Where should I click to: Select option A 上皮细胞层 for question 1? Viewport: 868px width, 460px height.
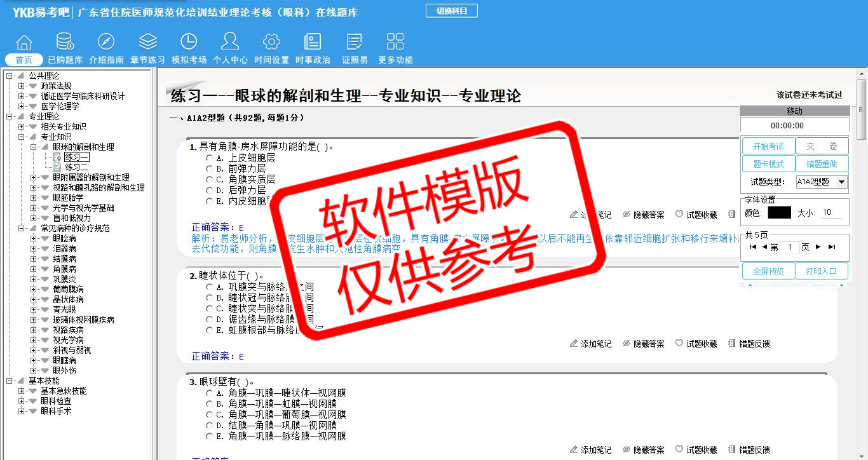(209, 158)
